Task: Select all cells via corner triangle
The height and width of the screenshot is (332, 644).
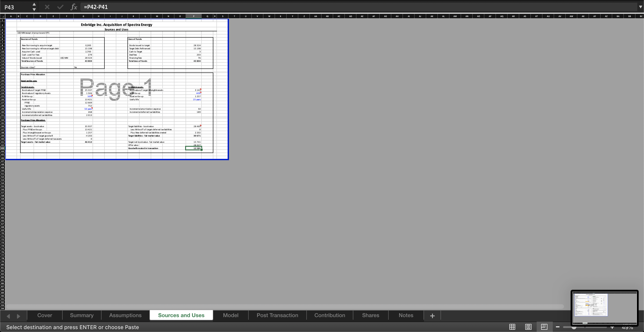Action: pos(2,16)
